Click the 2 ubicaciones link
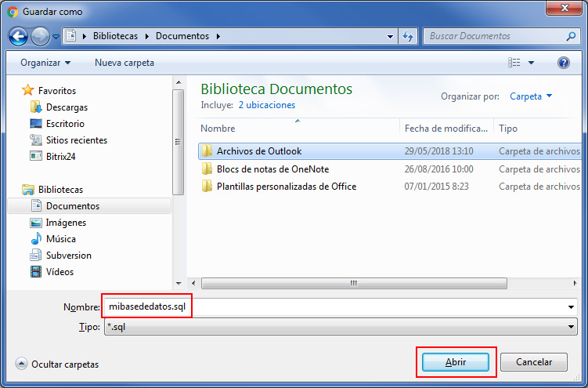 coord(267,105)
